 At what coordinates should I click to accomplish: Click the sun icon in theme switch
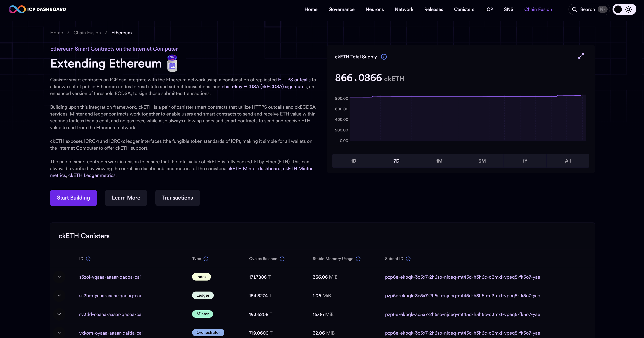(x=628, y=9)
